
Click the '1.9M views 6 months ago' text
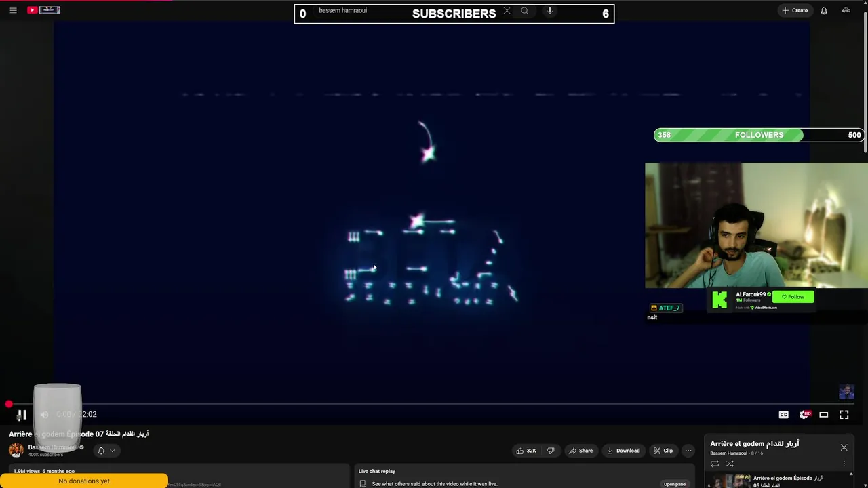44,471
